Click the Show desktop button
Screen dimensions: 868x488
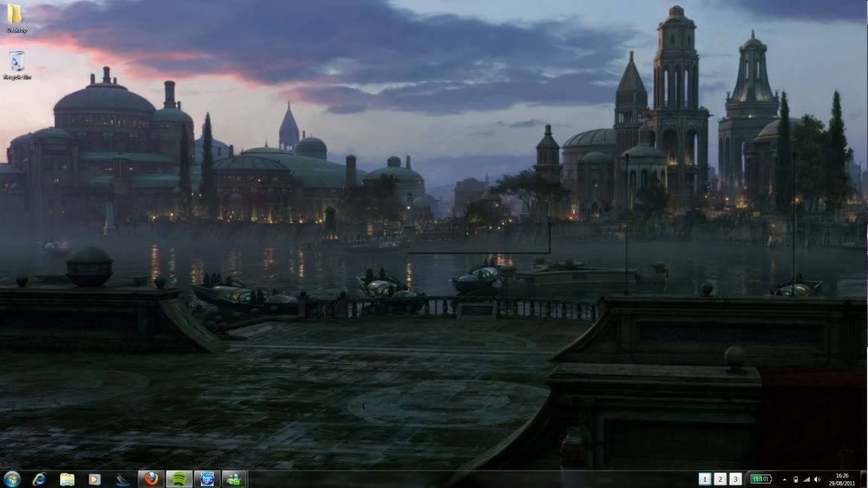[x=864, y=480]
